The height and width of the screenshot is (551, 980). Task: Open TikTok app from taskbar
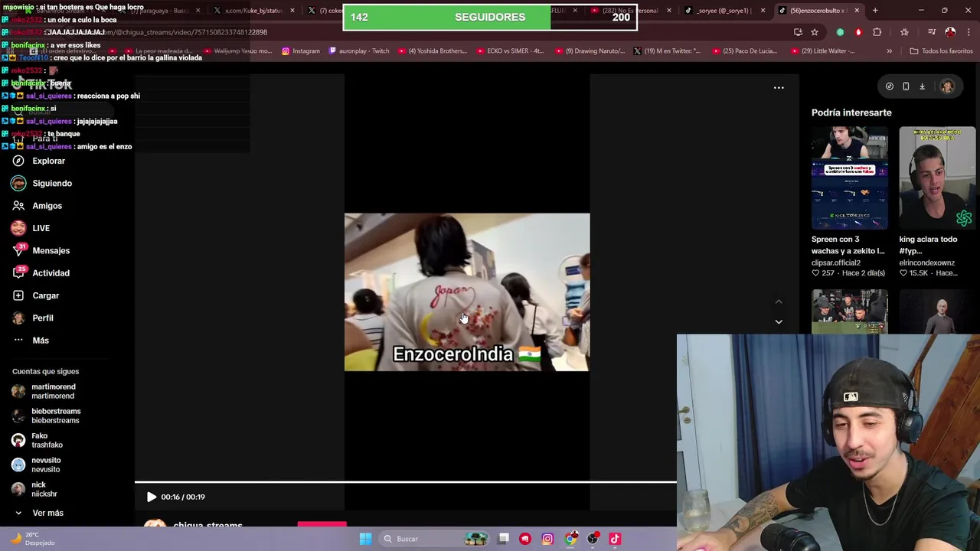(x=615, y=539)
